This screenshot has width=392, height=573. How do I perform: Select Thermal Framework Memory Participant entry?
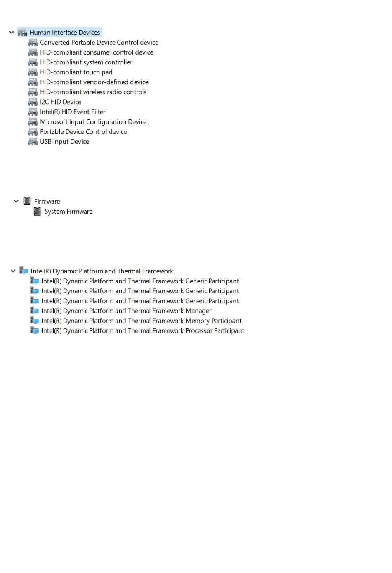tap(142, 321)
